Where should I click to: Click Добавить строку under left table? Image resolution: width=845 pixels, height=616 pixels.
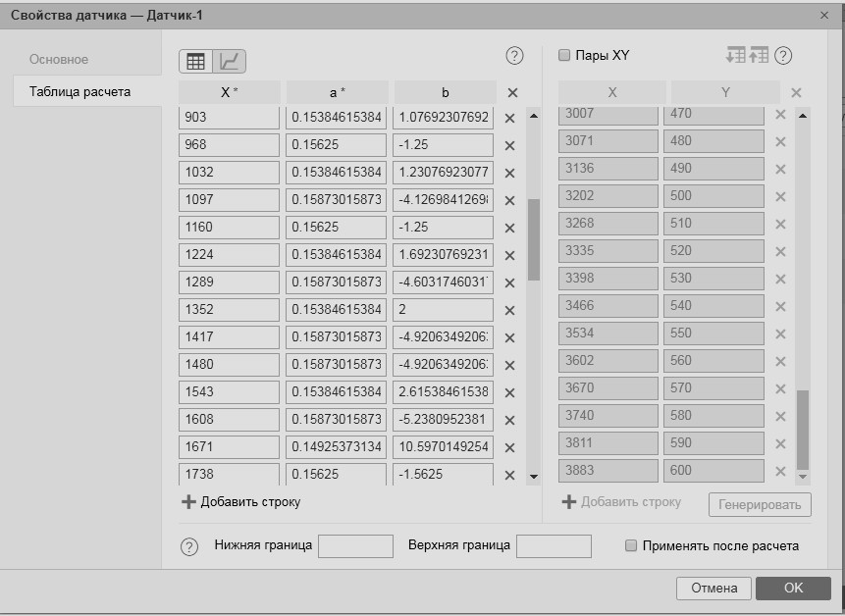coord(241,501)
